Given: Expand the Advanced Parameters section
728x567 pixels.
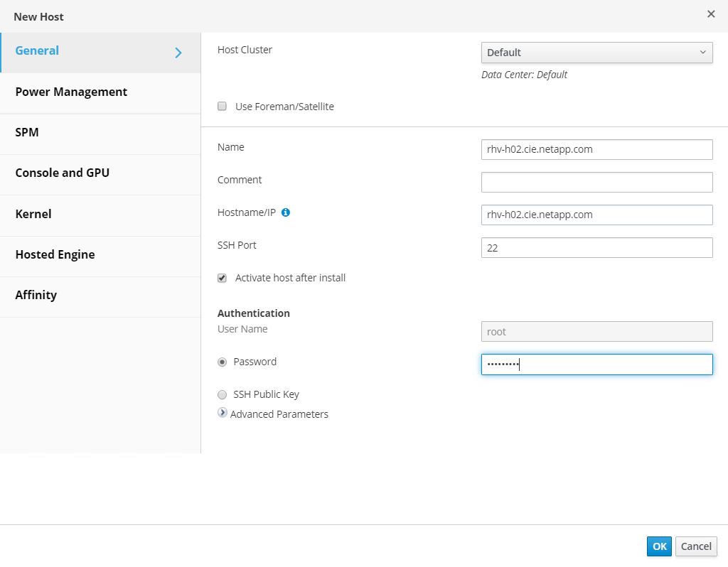Looking at the screenshot, I should click(223, 413).
